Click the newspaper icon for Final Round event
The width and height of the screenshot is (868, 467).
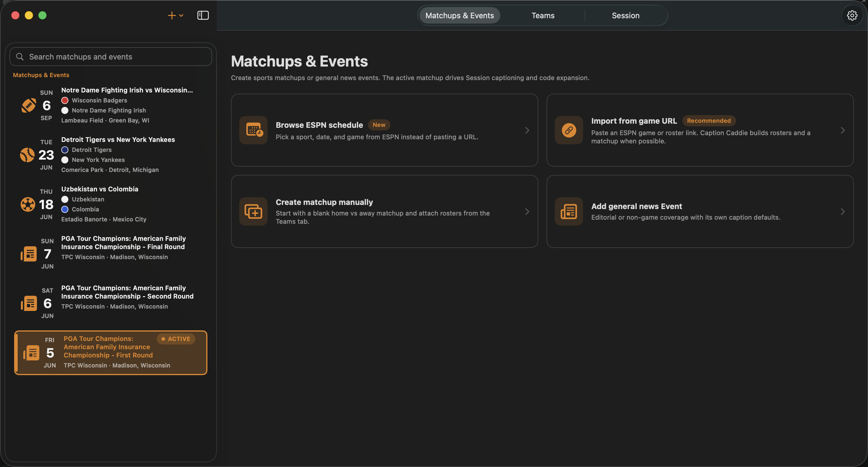pyautogui.click(x=29, y=254)
